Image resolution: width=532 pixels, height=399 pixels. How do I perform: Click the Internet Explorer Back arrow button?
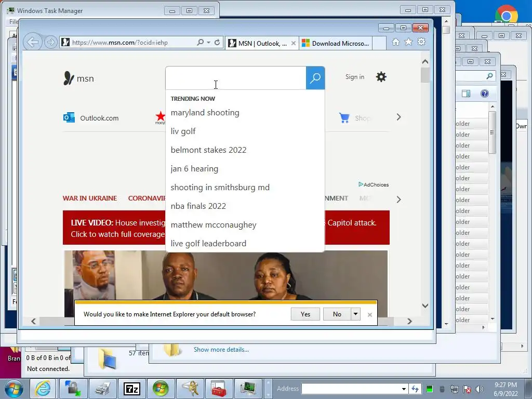pyautogui.click(x=33, y=43)
